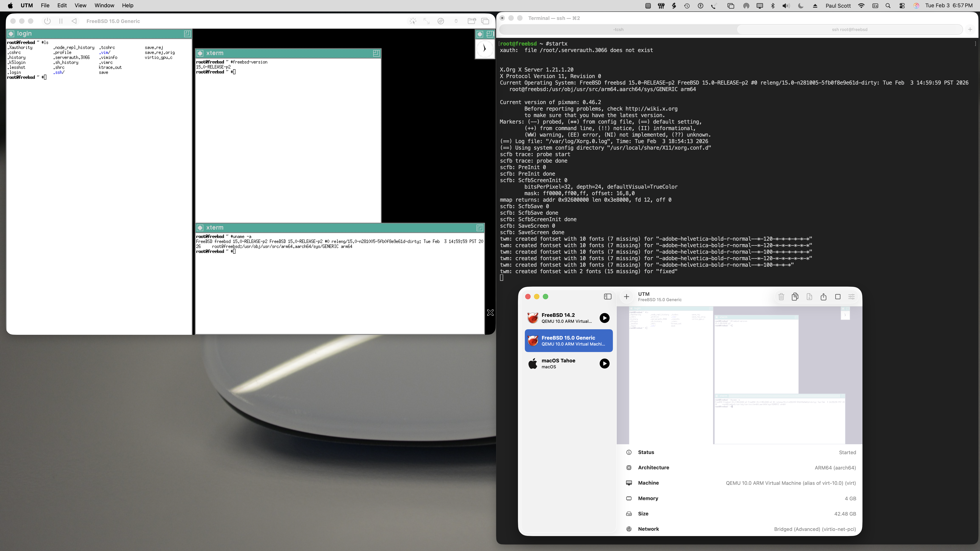Toggle the UTM sidebar visibility

(608, 297)
